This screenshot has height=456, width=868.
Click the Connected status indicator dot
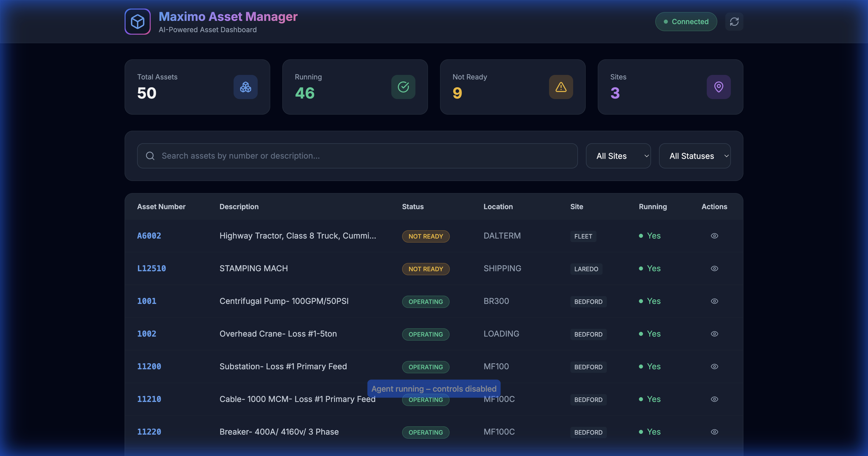[666, 21]
